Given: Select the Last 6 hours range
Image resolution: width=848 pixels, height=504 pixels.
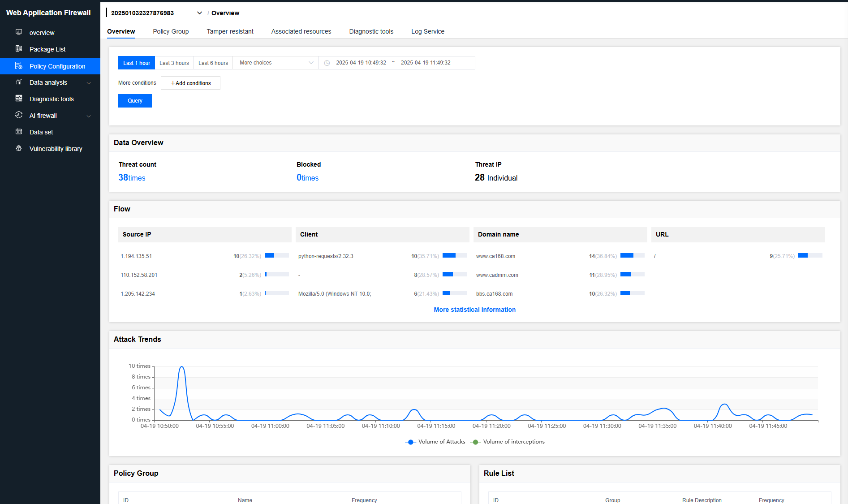Looking at the screenshot, I should click(213, 63).
